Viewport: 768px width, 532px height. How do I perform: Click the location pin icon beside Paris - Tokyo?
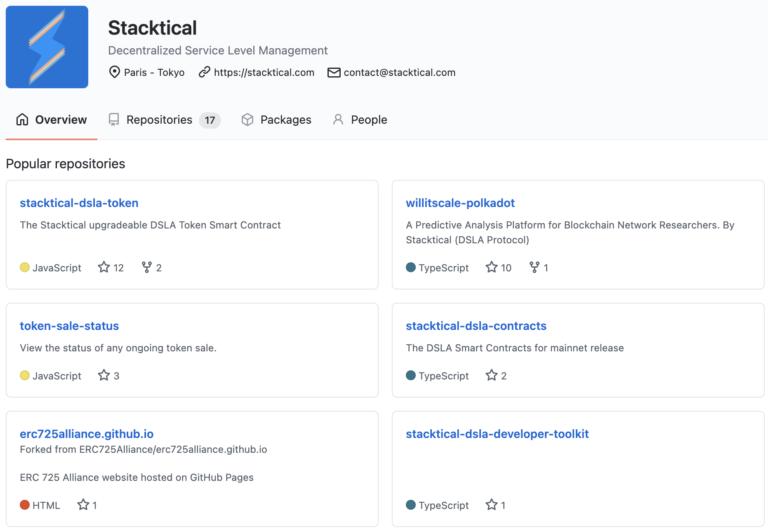click(x=114, y=72)
